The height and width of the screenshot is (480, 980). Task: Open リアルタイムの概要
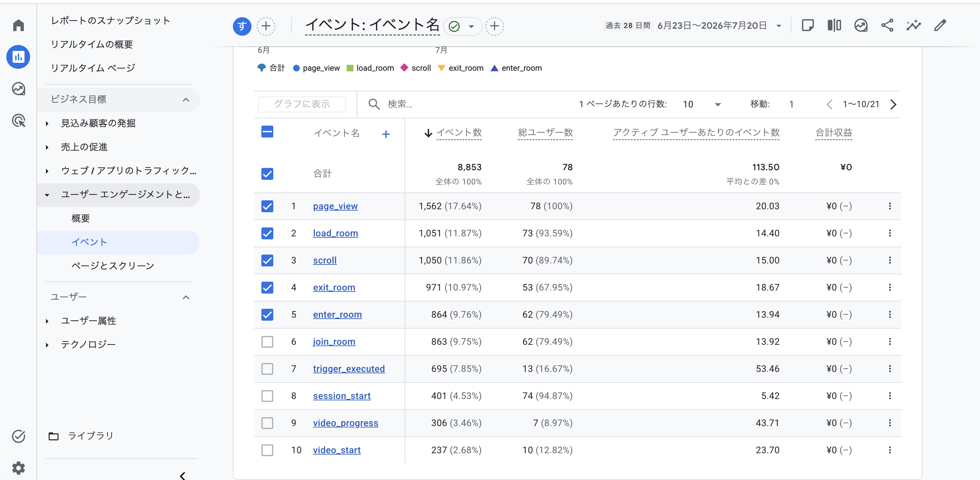pos(92,45)
